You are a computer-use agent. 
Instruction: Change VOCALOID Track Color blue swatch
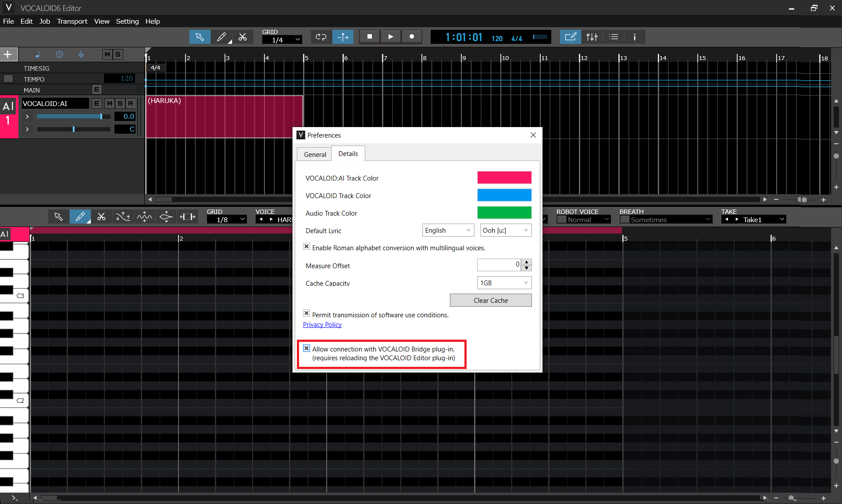504,195
